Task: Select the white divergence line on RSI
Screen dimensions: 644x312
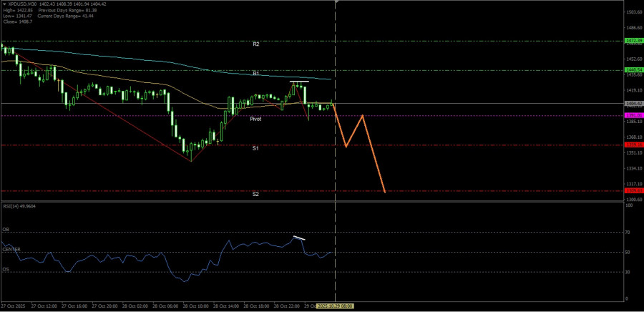Action: [x=299, y=238]
